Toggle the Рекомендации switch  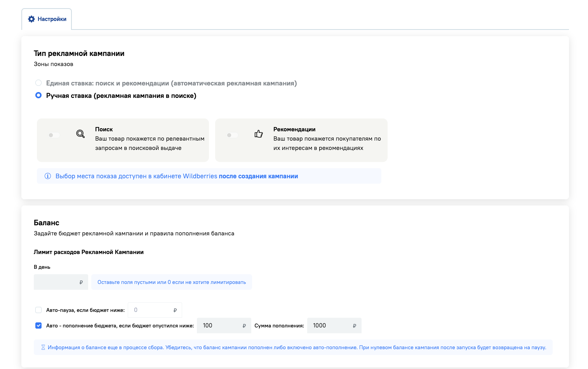(232, 135)
